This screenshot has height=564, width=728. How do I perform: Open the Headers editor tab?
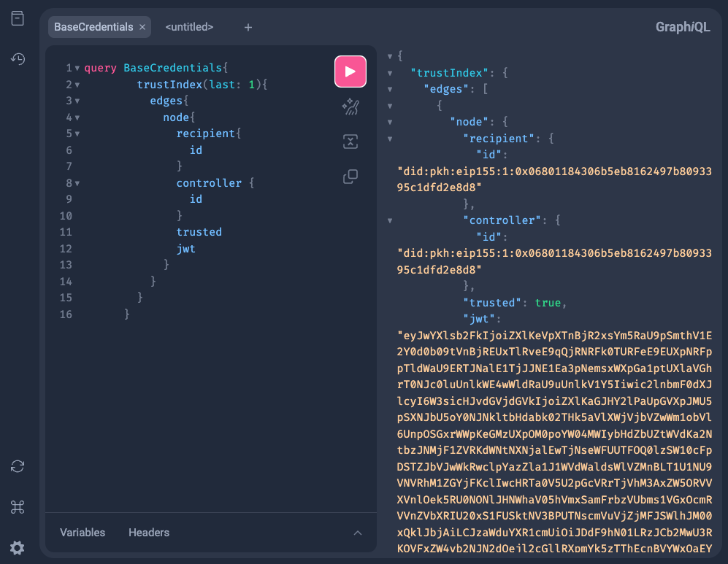click(x=149, y=533)
